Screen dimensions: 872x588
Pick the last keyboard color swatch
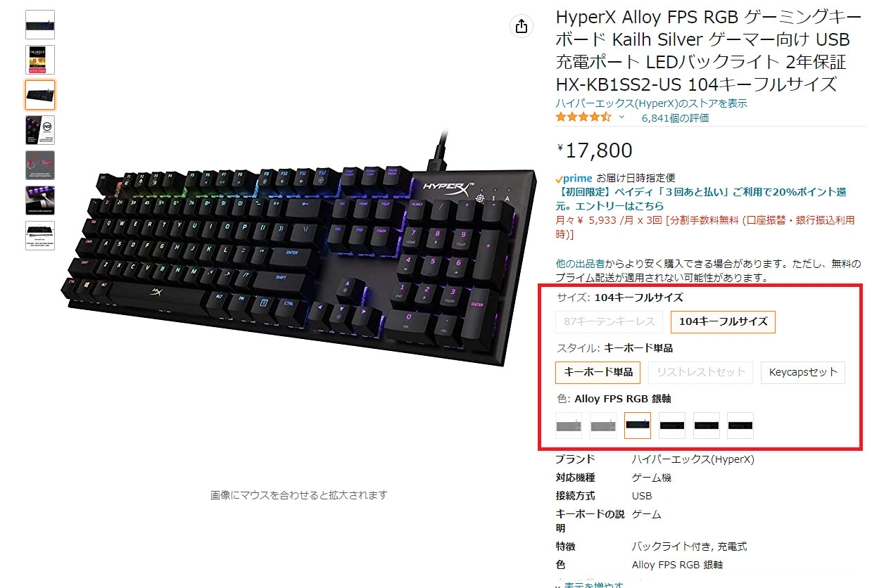click(740, 426)
